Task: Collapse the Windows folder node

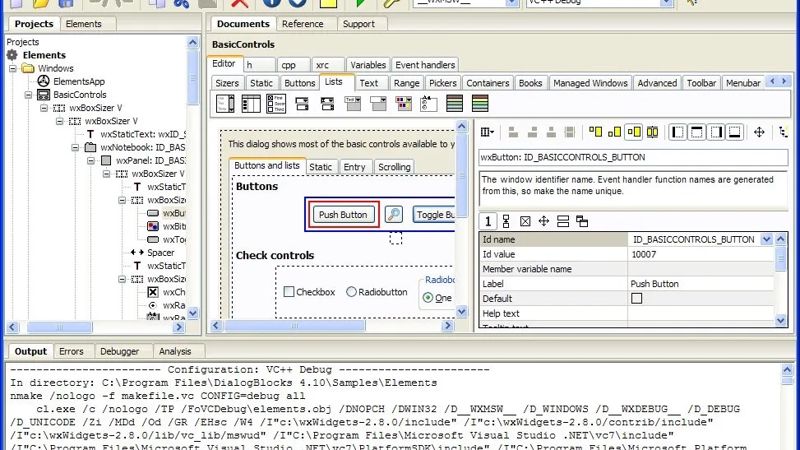Action: coord(13,68)
